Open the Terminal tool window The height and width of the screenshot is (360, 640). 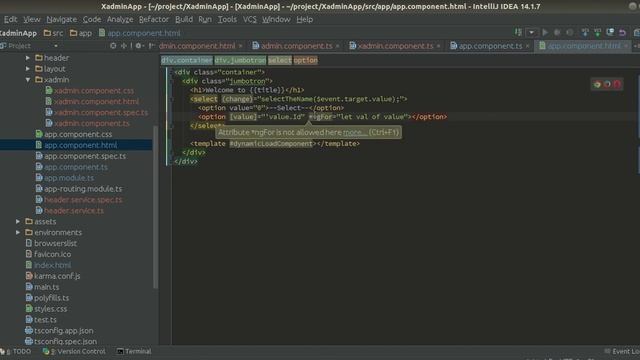point(134,351)
